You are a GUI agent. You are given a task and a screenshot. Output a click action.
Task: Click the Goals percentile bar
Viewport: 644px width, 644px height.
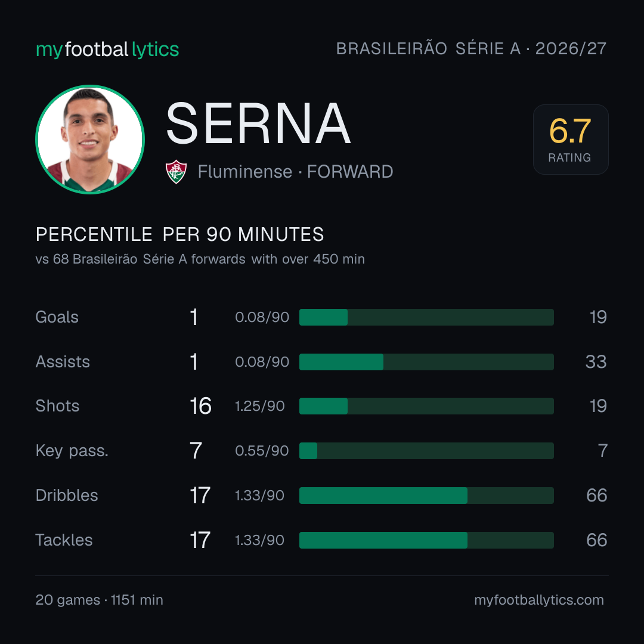426,317
